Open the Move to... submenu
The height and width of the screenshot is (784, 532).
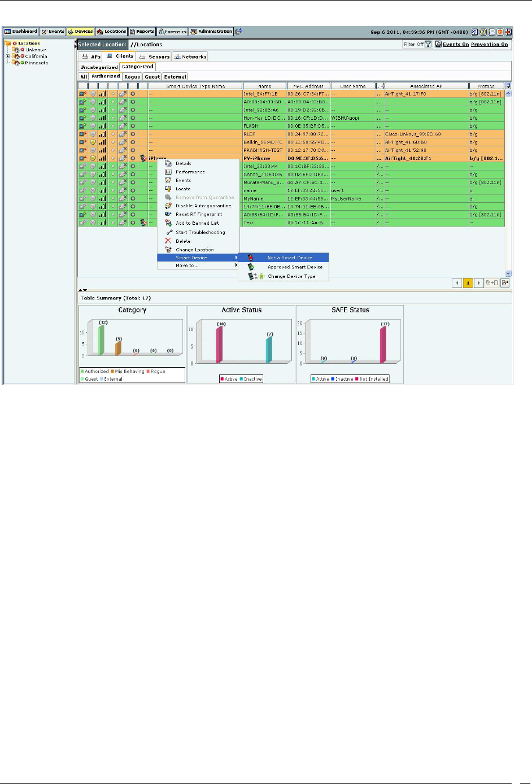(x=198, y=265)
